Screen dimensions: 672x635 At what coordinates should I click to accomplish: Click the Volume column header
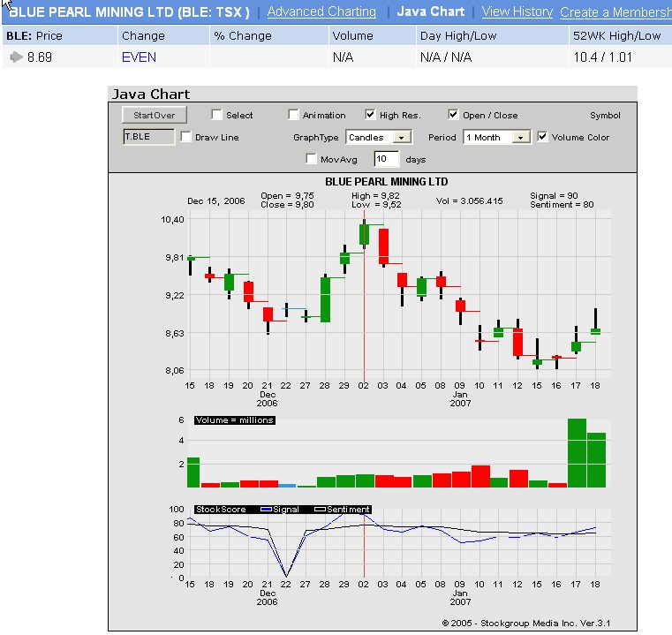pos(352,35)
